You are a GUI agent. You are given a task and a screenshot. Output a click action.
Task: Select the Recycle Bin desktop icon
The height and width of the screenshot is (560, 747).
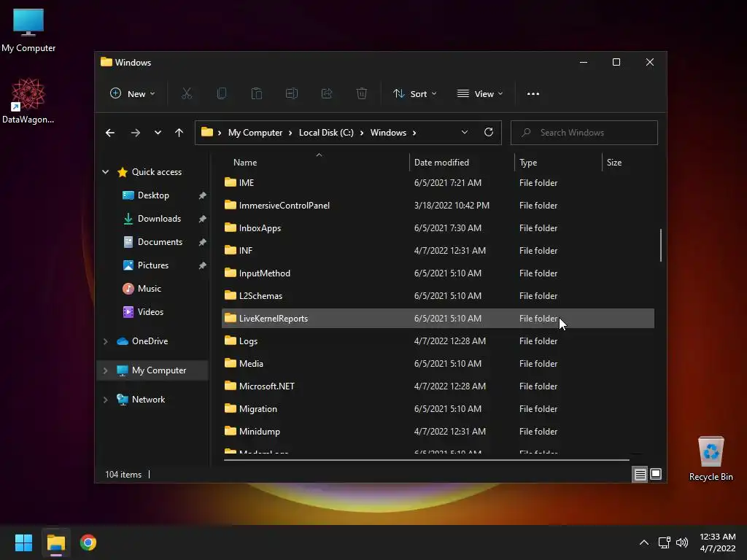711,459
